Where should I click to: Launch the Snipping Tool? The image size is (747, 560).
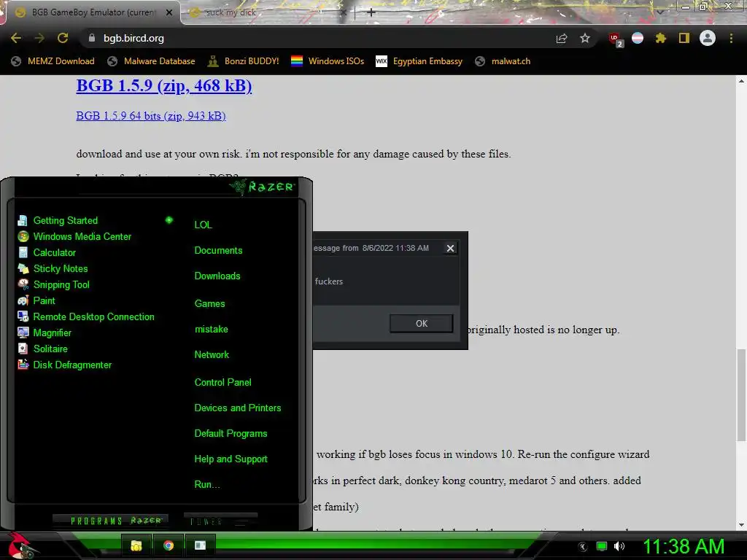pyautogui.click(x=53, y=285)
